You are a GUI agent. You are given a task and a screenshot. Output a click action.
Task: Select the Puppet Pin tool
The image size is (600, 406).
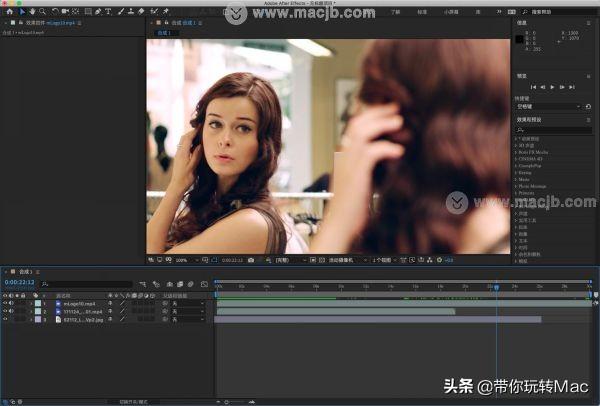click(x=166, y=12)
